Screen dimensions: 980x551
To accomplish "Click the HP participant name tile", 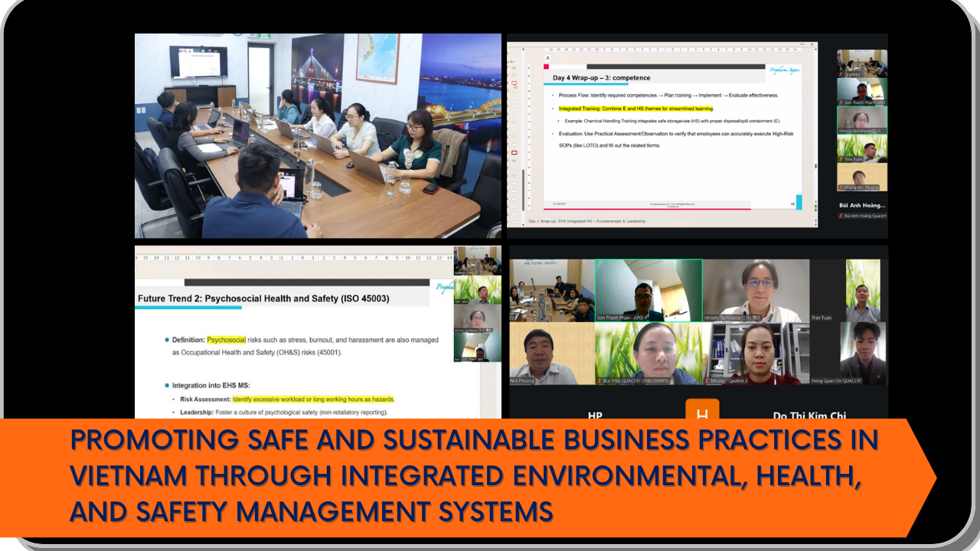I will [x=595, y=416].
